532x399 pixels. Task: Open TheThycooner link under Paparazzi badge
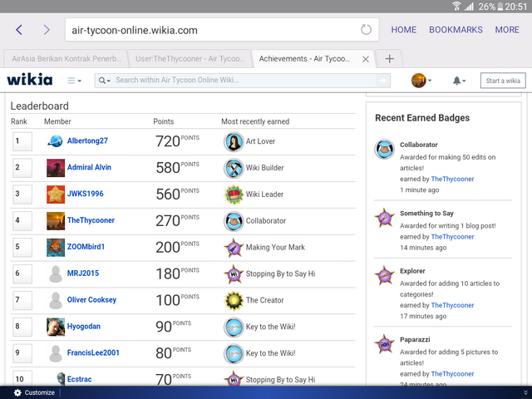[x=452, y=373]
